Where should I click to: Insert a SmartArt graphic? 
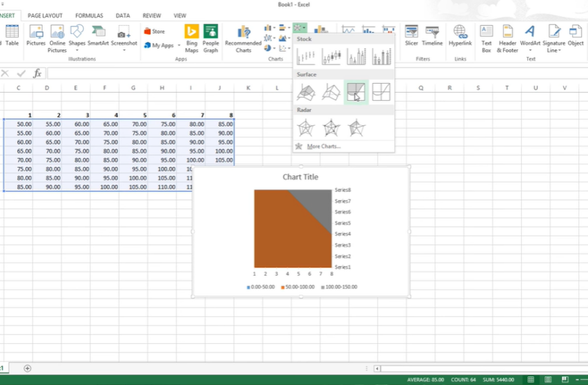point(98,36)
